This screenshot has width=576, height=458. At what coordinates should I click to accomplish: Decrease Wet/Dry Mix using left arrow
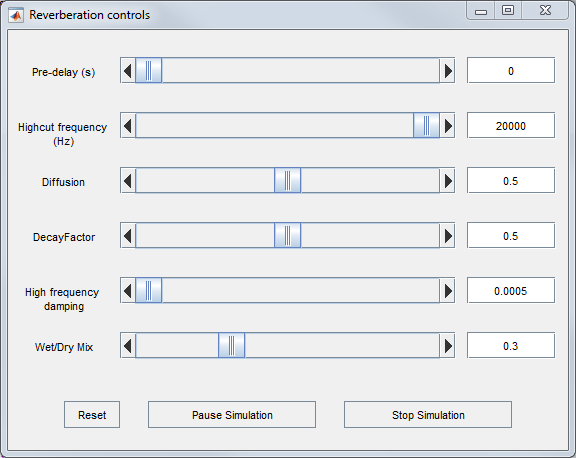[x=128, y=346]
